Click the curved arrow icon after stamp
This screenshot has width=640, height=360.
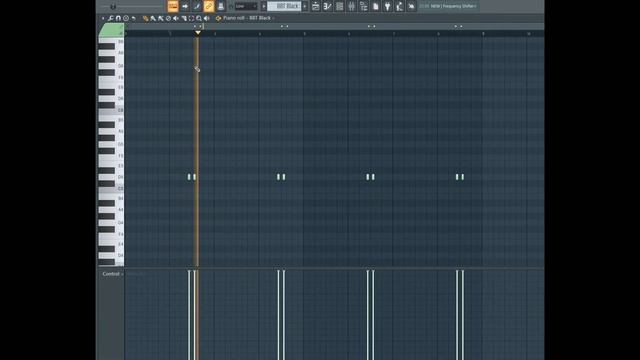pos(133,18)
